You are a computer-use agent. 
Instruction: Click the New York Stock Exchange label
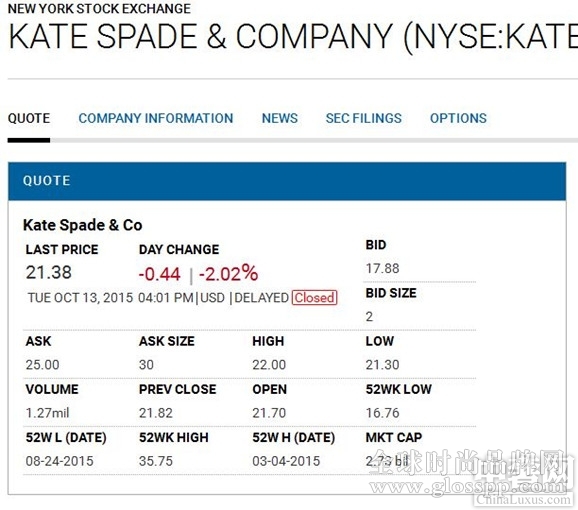[100, 8]
